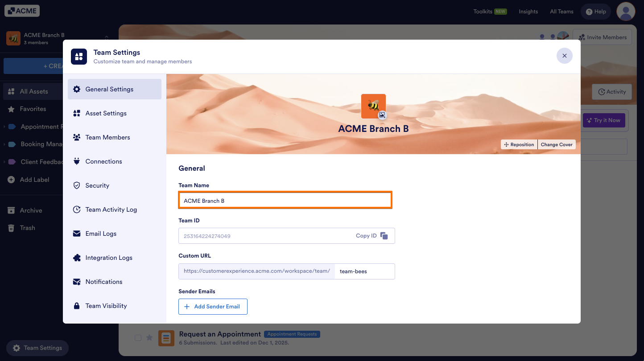Image resolution: width=644 pixels, height=361 pixels.
Task: Tick the Request an Appointment checkbox
Action: click(x=138, y=338)
